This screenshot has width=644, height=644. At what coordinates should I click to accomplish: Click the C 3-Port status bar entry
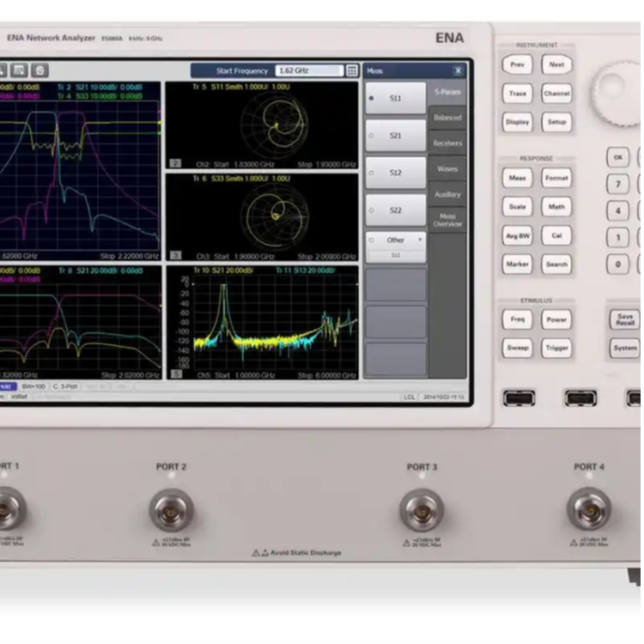65,386
